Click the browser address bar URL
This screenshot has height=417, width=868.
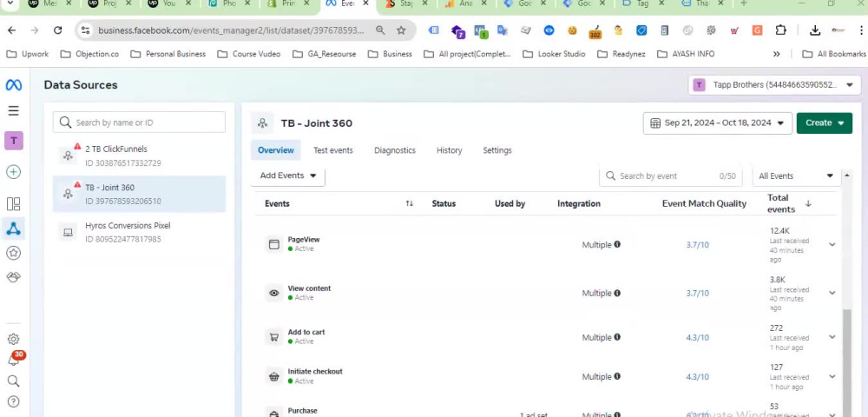pos(231,30)
